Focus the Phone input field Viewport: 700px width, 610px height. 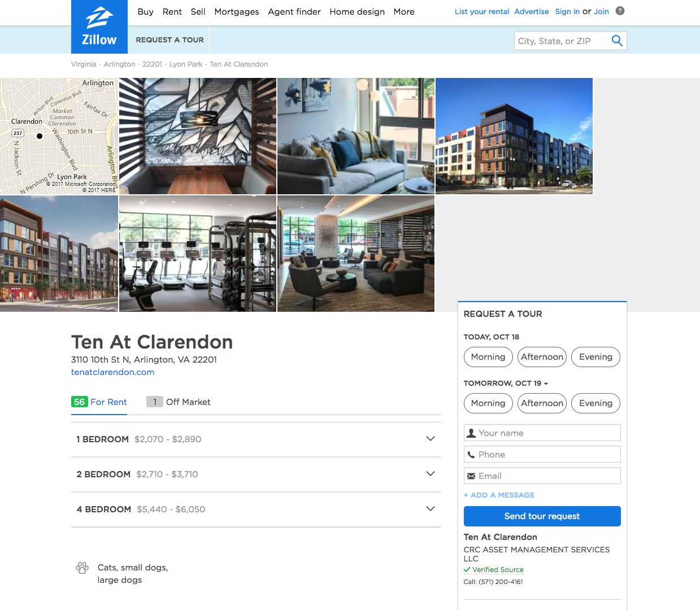click(542, 454)
